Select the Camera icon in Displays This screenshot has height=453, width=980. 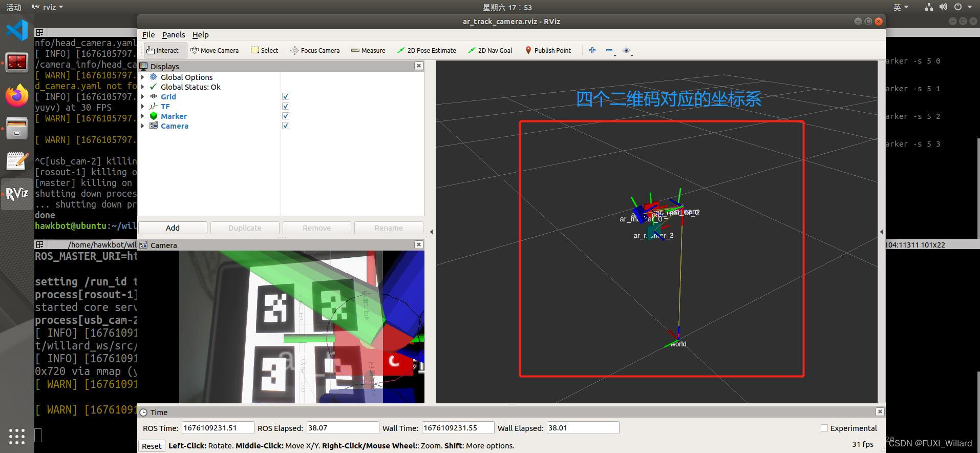(154, 126)
